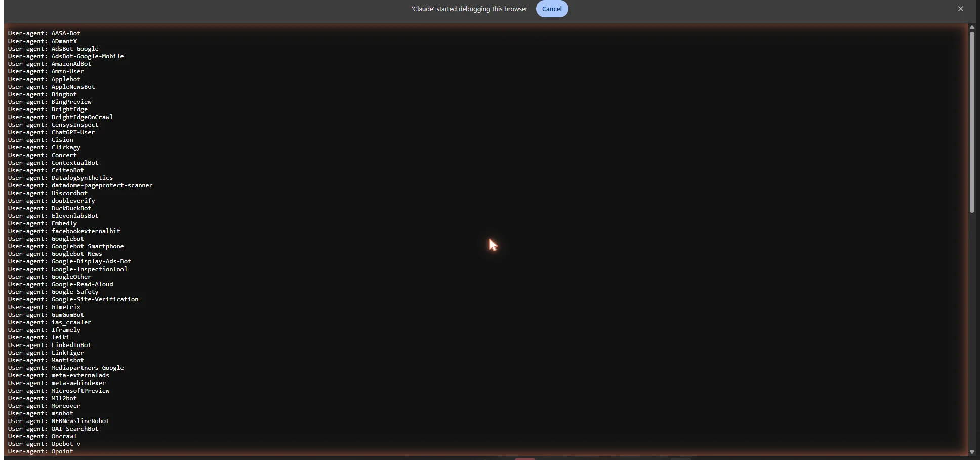This screenshot has height=460, width=980.
Task: Select the 'AmazonAdBot' user-agent entry
Action: pos(50,64)
